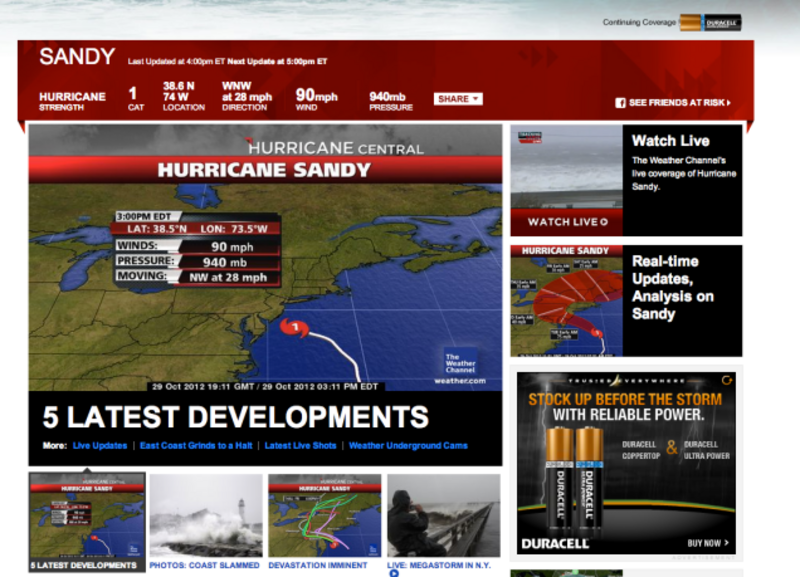Screen dimensions: 800x577
Task: Open the Live Updates link
Action: pyautogui.click(x=100, y=446)
